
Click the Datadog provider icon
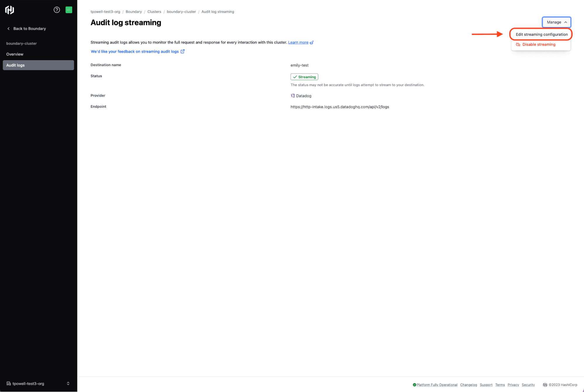coord(293,96)
